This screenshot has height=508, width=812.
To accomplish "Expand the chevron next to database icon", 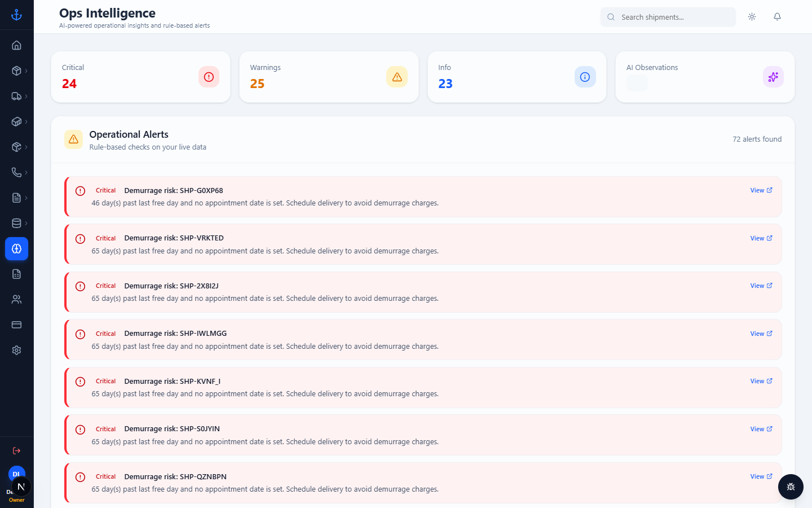I will (x=26, y=223).
